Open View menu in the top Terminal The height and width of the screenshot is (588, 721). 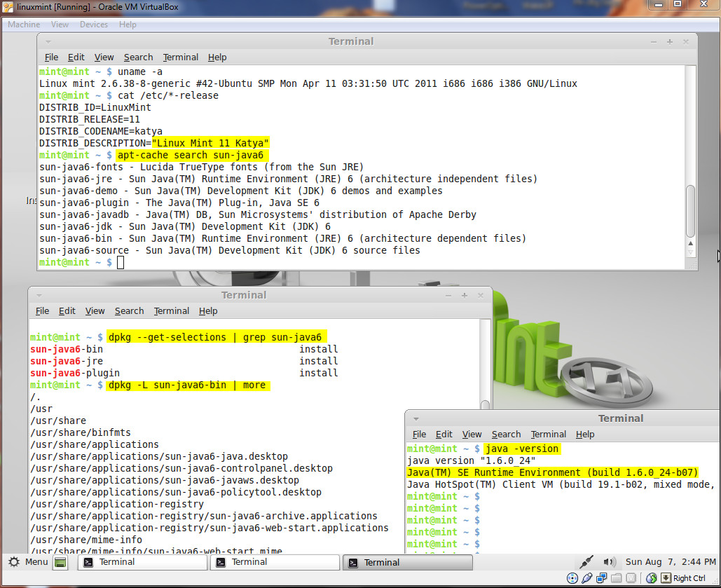(104, 57)
